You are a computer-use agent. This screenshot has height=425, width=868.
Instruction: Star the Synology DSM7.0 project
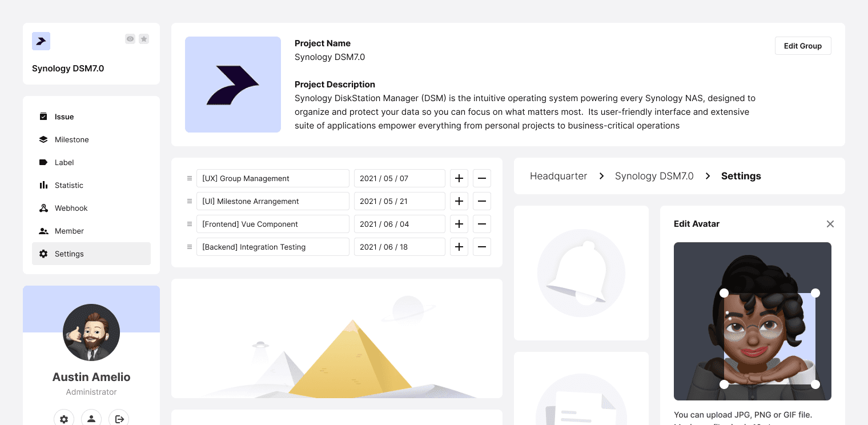tap(144, 39)
